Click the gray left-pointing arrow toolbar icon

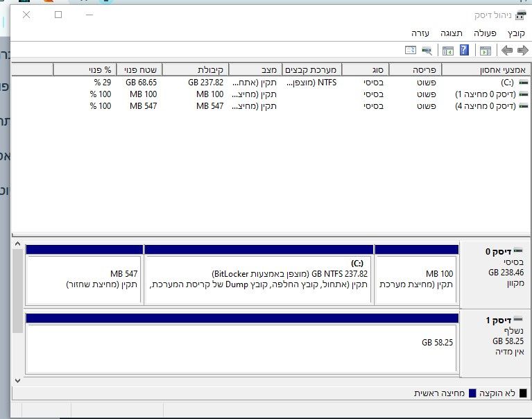(x=507, y=51)
